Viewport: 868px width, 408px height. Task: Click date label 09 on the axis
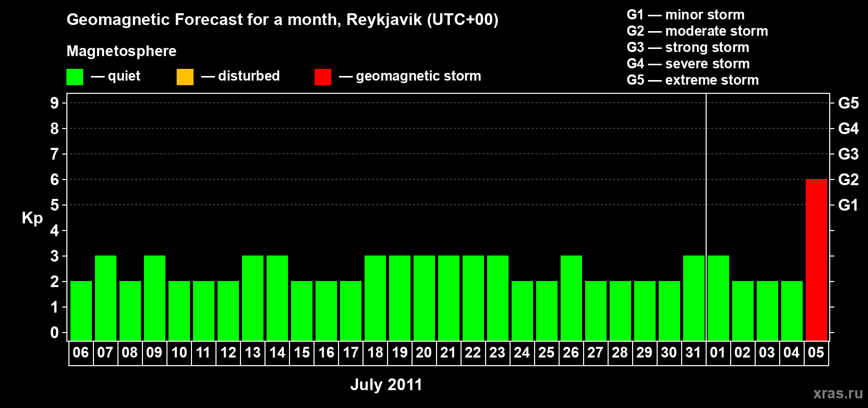pyautogui.click(x=154, y=352)
